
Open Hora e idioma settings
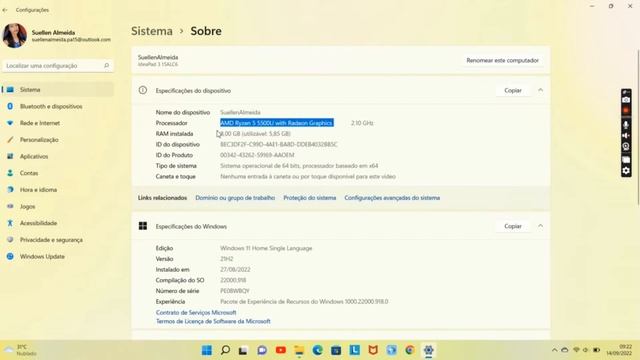click(x=58, y=190)
